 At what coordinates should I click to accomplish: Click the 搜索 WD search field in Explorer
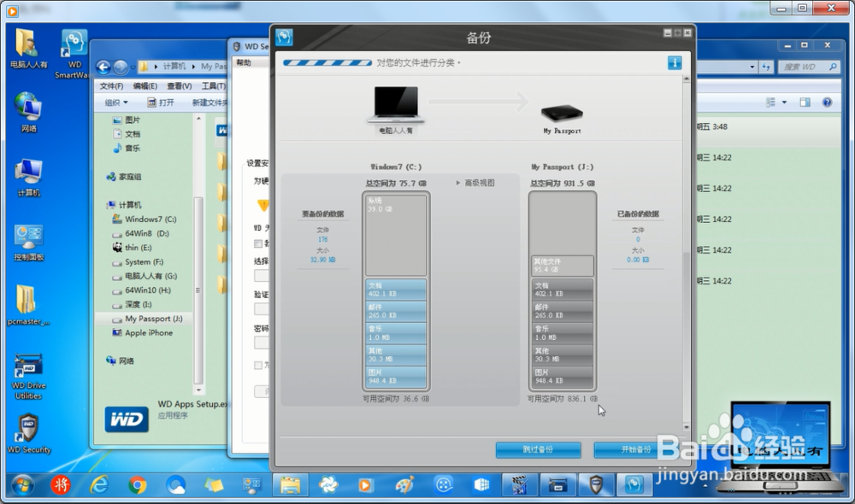point(810,67)
